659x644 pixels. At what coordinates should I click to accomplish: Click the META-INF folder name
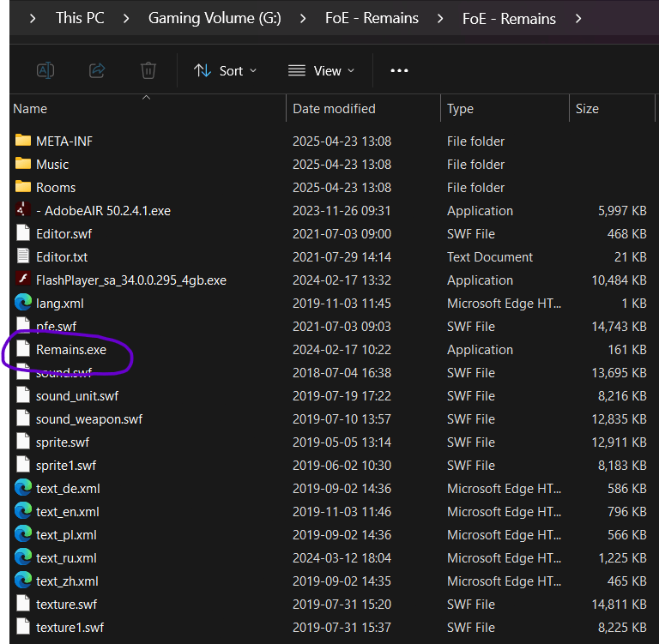tap(64, 141)
